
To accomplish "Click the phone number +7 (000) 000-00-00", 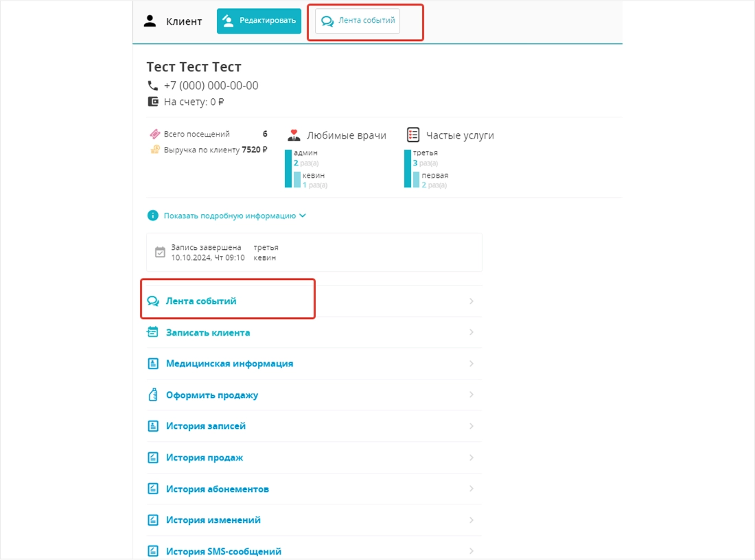I will 211,86.
